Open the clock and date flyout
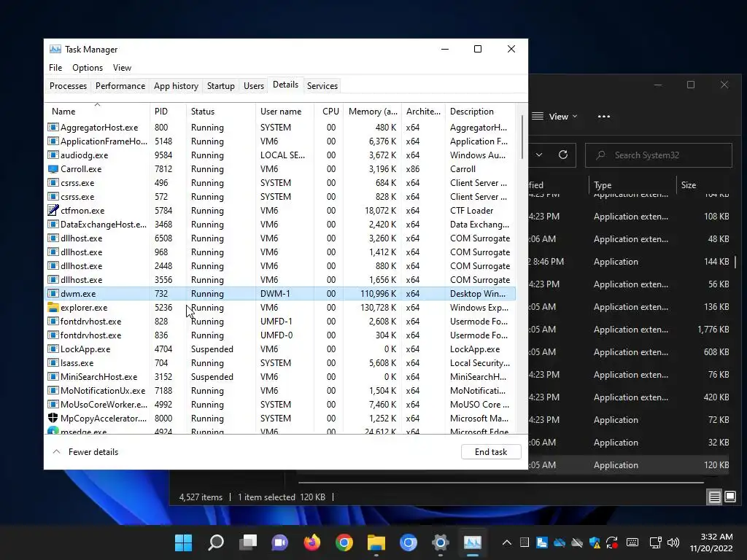747x560 pixels. 711,542
